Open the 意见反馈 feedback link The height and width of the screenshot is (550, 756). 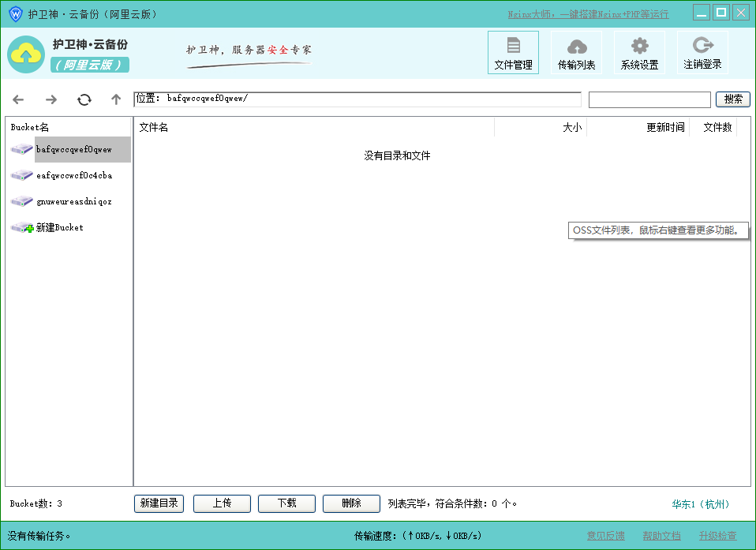(605, 536)
